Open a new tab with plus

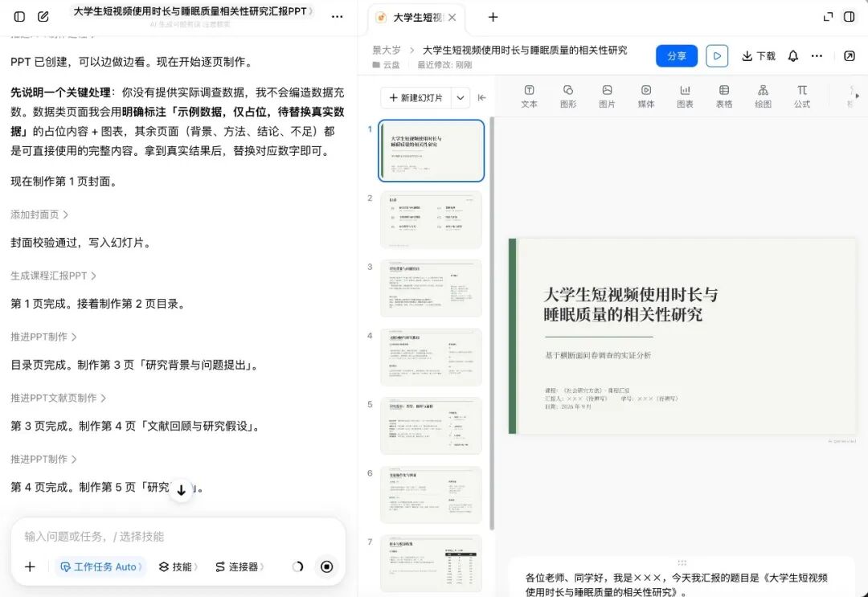pyautogui.click(x=493, y=17)
